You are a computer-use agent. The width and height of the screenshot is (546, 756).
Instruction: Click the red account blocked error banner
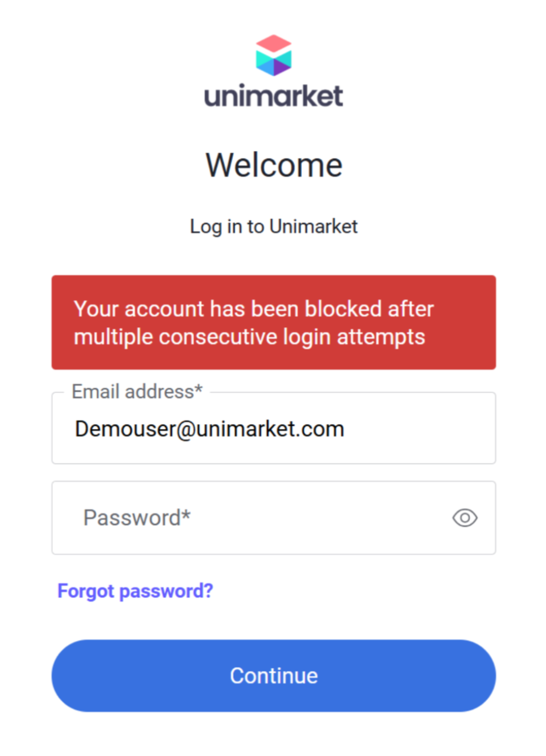pyautogui.click(x=273, y=322)
